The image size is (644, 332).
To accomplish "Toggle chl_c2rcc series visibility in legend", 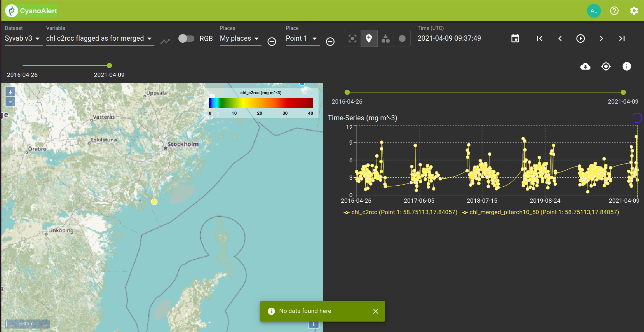I will tap(400, 212).
